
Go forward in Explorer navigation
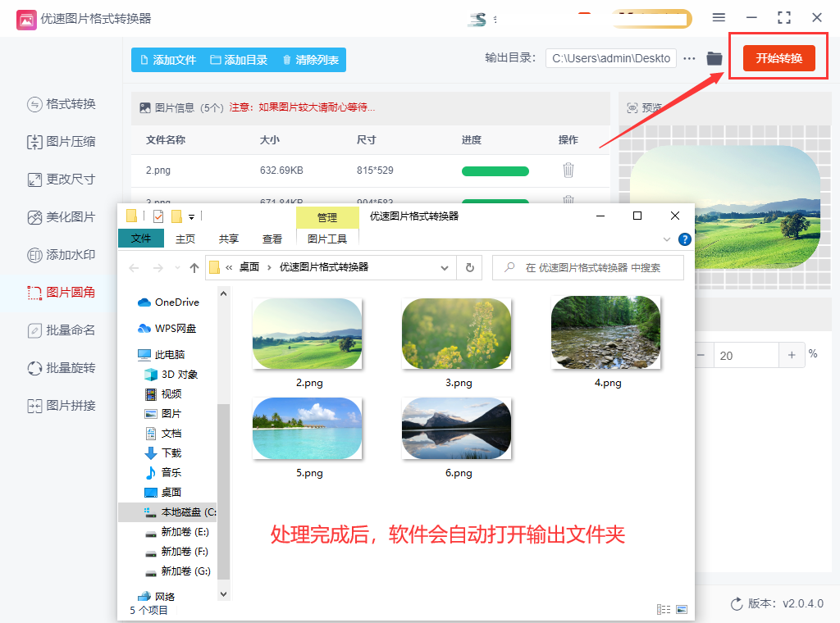click(158, 267)
